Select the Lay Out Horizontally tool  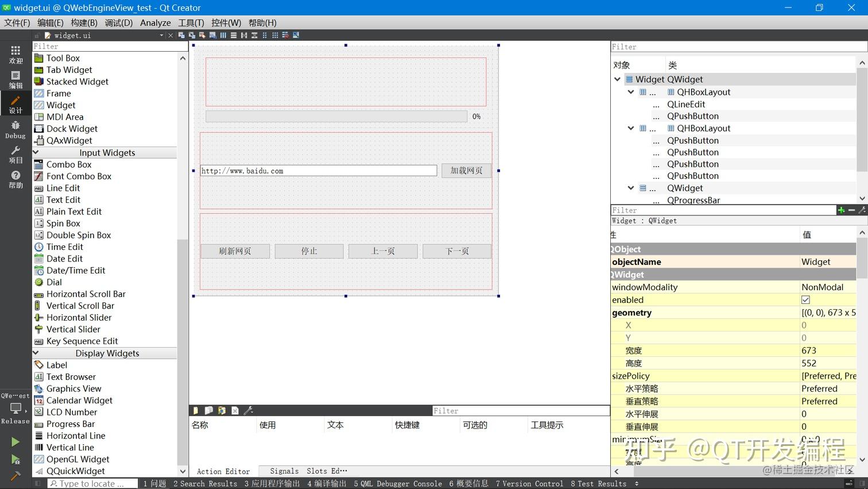click(x=223, y=35)
